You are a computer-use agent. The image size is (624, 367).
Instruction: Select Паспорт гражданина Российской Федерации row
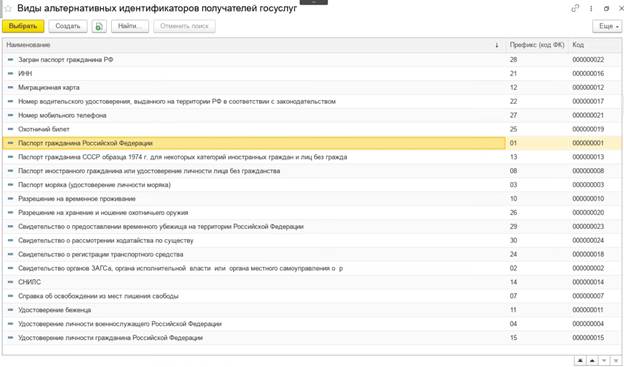coord(312,143)
